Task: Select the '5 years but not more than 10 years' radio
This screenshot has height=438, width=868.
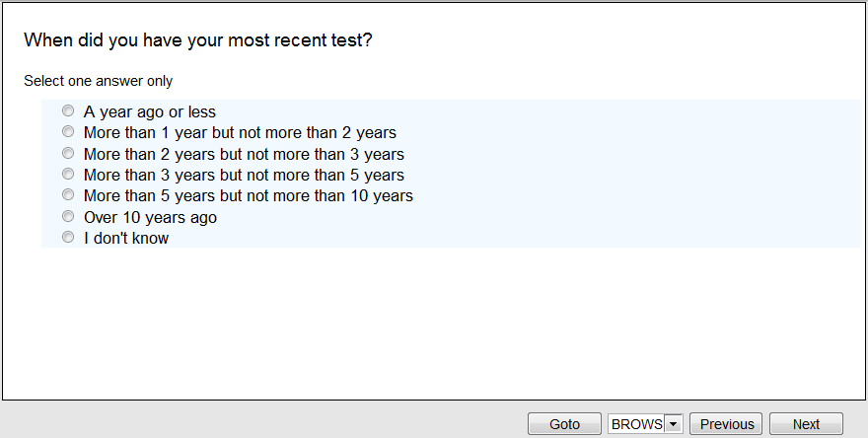Action: [x=68, y=195]
